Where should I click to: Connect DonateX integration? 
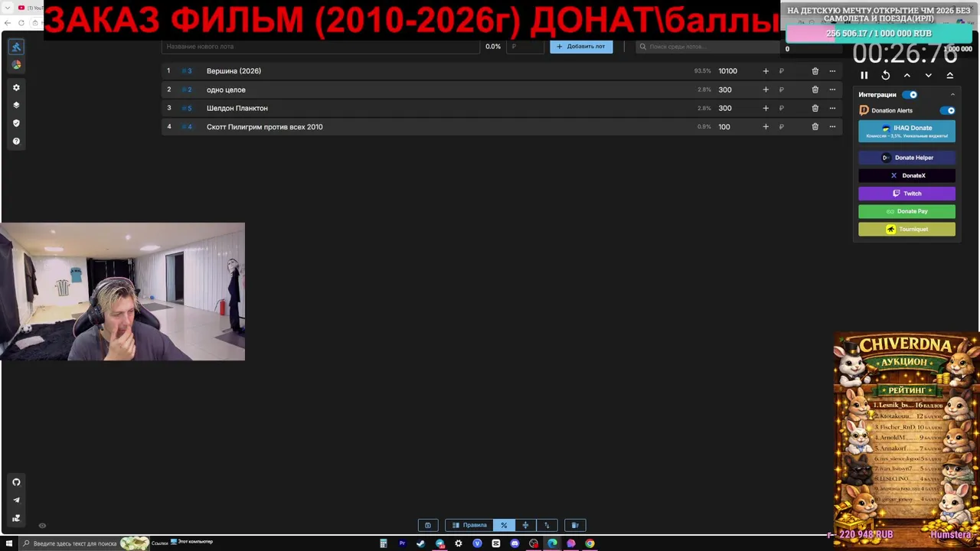(906, 175)
